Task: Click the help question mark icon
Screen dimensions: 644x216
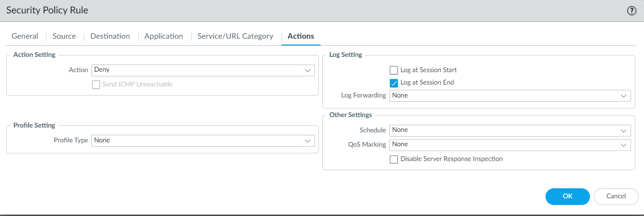Action: tap(631, 11)
